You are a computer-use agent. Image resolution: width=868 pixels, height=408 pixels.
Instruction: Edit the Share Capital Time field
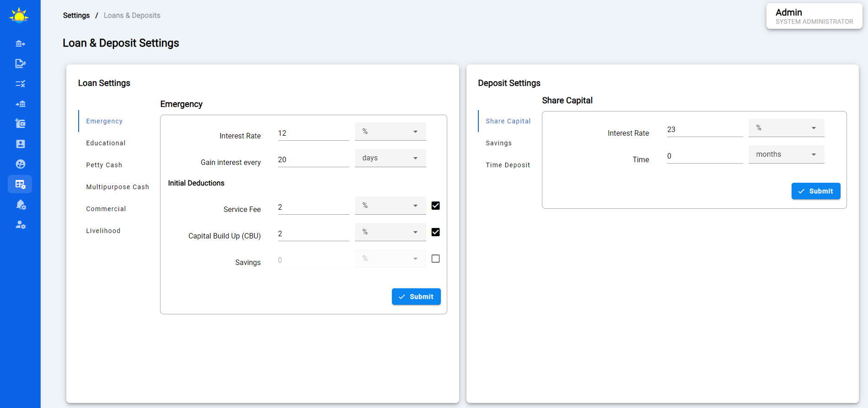click(705, 156)
